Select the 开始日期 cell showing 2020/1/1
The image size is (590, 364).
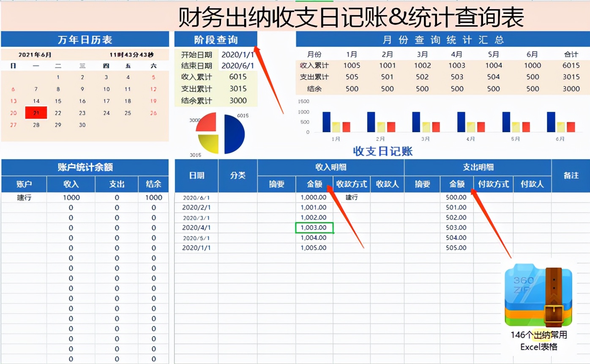pos(238,54)
